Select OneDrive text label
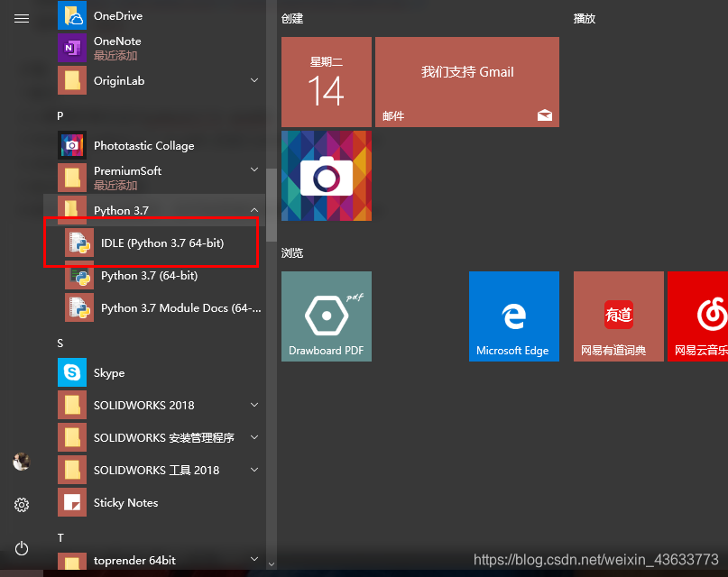The image size is (728, 577). pyautogui.click(x=118, y=15)
